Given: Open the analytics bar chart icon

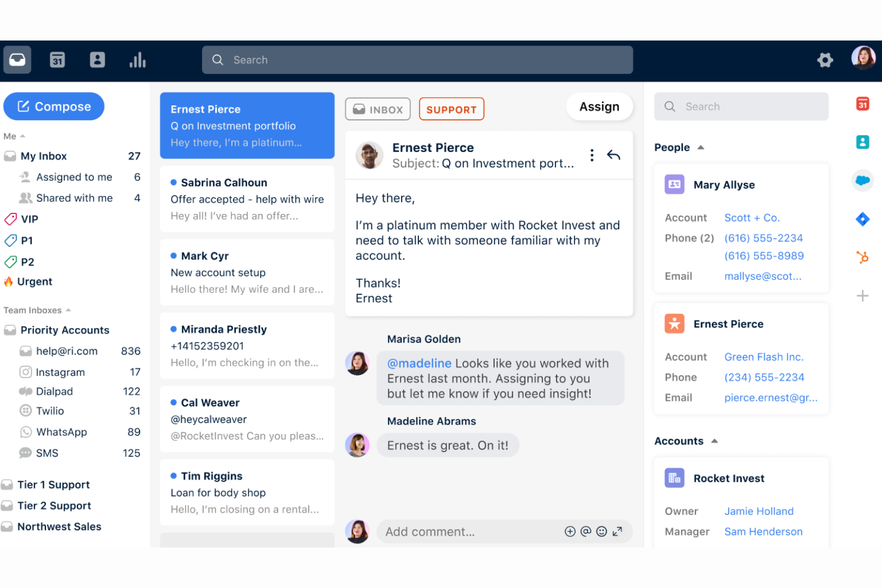Looking at the screenshot, I should pos(138,60).
